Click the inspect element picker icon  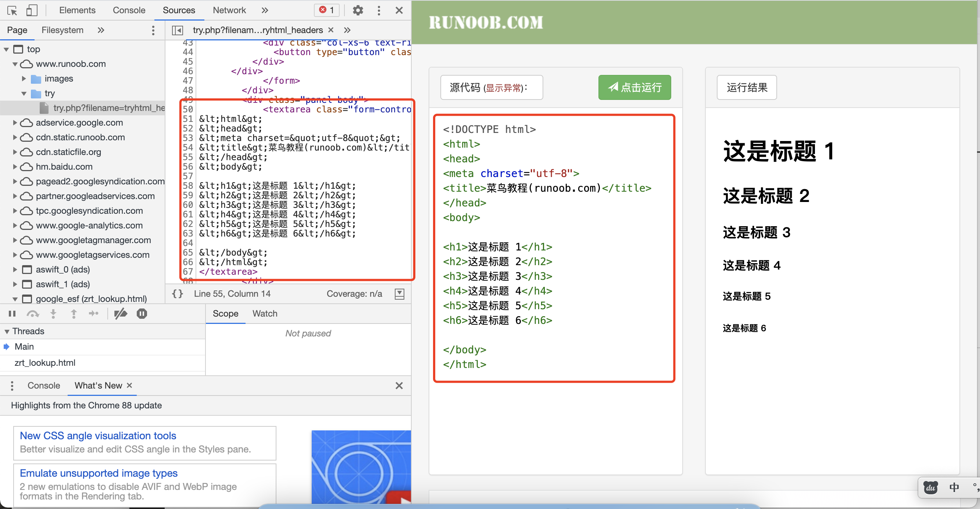[12, 10]
